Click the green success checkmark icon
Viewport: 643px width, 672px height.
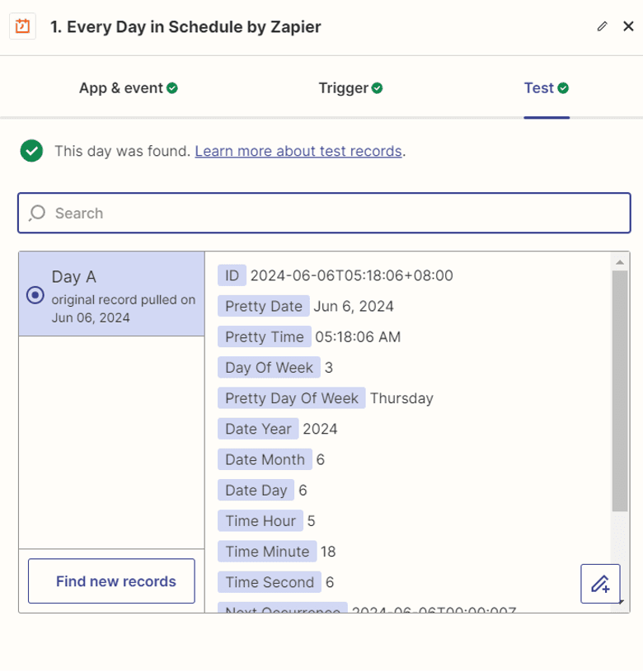[31, 151]
